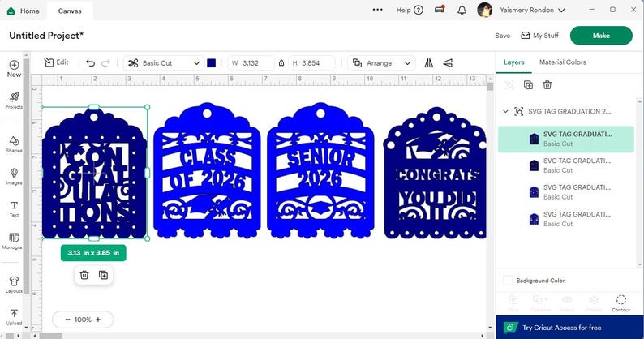Open the Combine dropdown in bottom panel

click(x=540, y=303)
